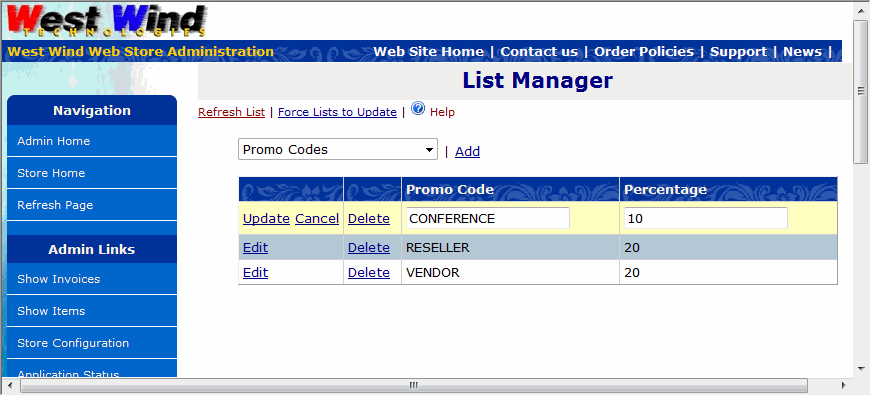871x396 pixels.
Task: Open Order Policies in top menu
Action: pyautogui.click(x=644, y=52)
